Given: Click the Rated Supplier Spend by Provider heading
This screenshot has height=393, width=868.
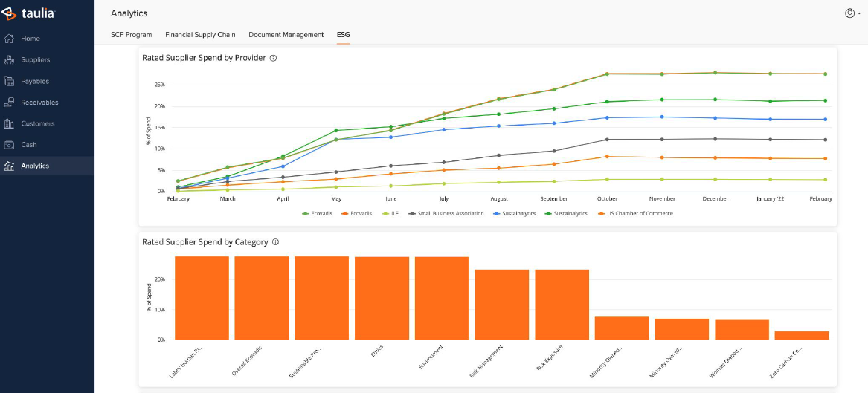Looking at the screenshot, I should click(x=205, y=57).
